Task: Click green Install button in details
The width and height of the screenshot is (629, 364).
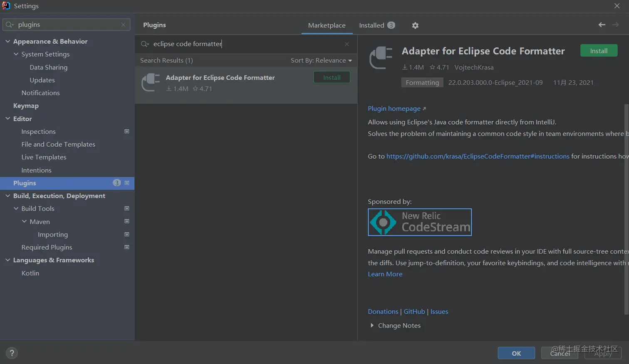Action: (599, 51)
